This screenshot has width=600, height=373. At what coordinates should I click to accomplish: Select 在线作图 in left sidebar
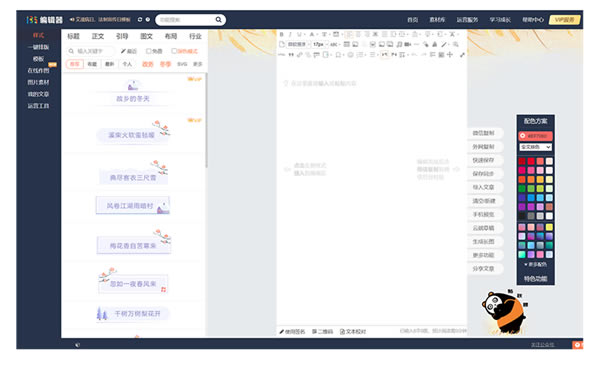[38, 70]
